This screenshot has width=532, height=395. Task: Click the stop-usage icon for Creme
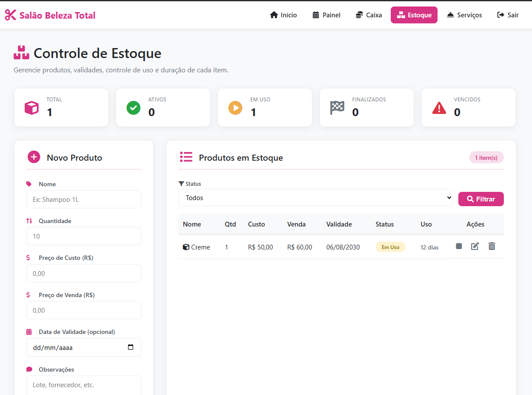tap(459, 246)
